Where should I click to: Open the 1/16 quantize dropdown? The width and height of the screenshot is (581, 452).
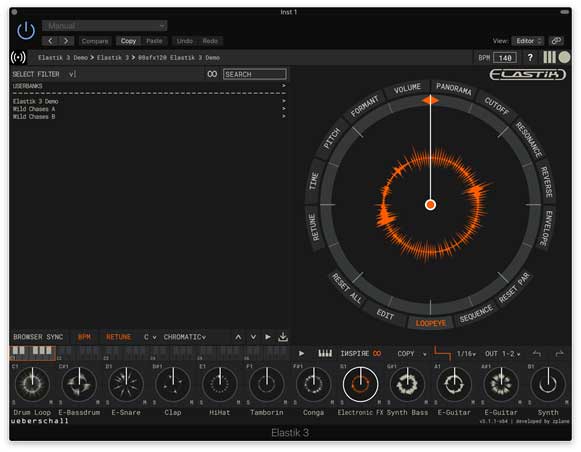[466, 354]
